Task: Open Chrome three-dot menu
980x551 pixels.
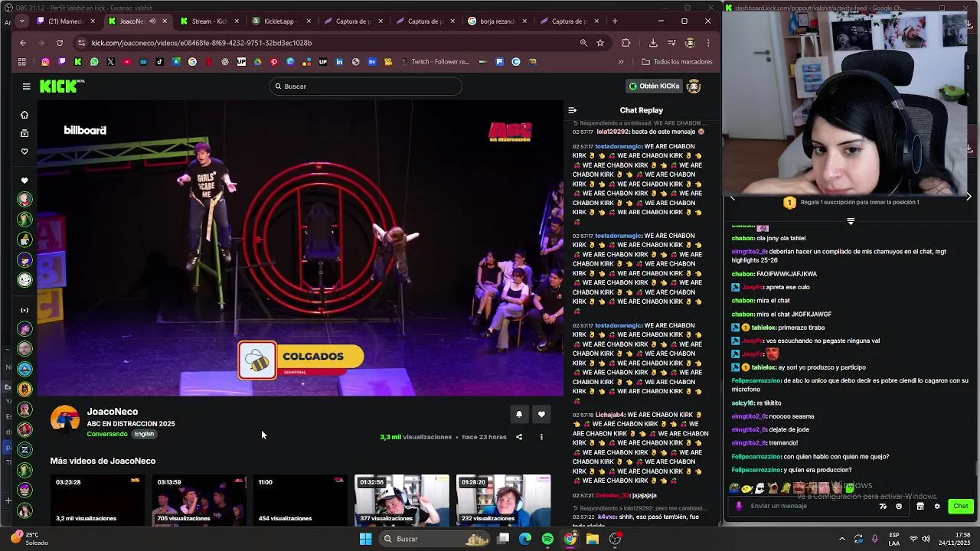Action: click(x=708, y=43)
